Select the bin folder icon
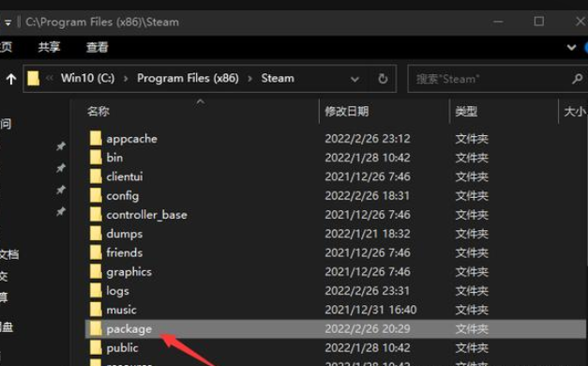The height and width of the screenshot is (366, 588). click(x=96, y=158)
